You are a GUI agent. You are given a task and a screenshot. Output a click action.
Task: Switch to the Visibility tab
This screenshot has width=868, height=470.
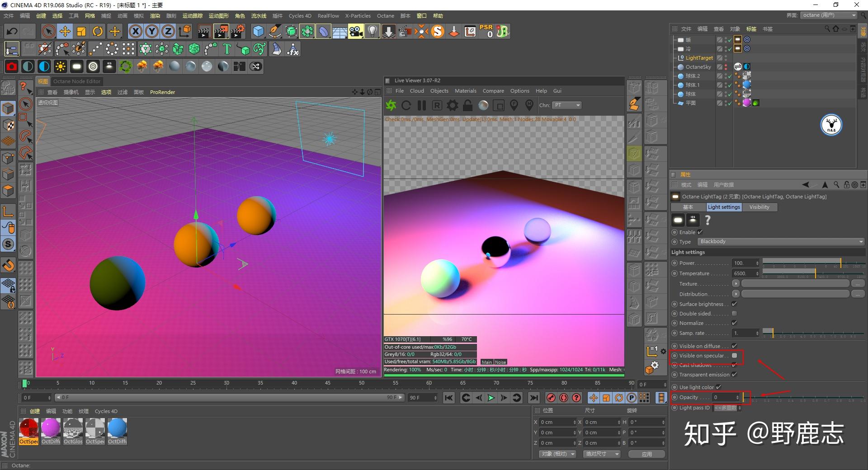(759, 207)
